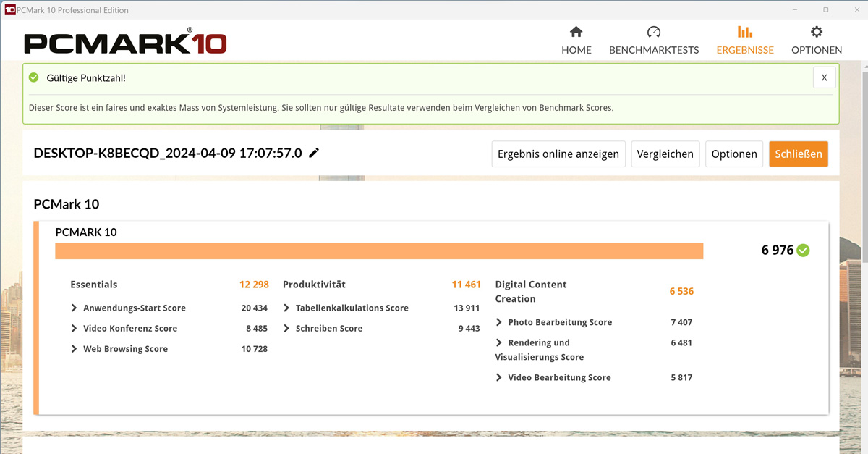Click the Produktivität score 11 461
Screen dimensions: 868x454
pos(466,285)
